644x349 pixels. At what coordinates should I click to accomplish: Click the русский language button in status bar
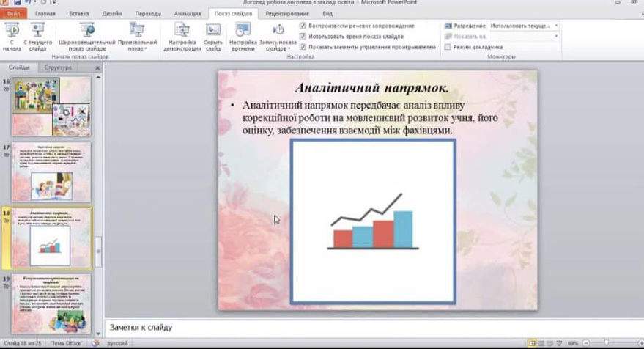click(x=118, y=343)
